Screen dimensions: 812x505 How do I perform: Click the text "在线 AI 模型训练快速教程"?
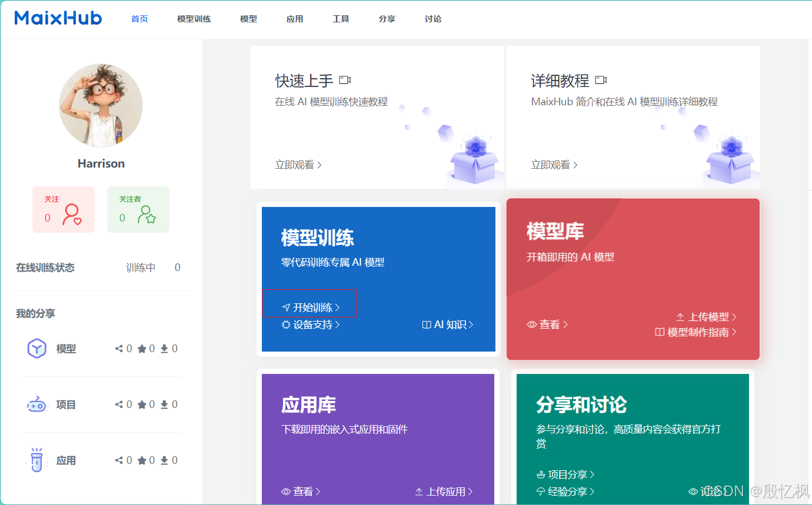point(331,102)
